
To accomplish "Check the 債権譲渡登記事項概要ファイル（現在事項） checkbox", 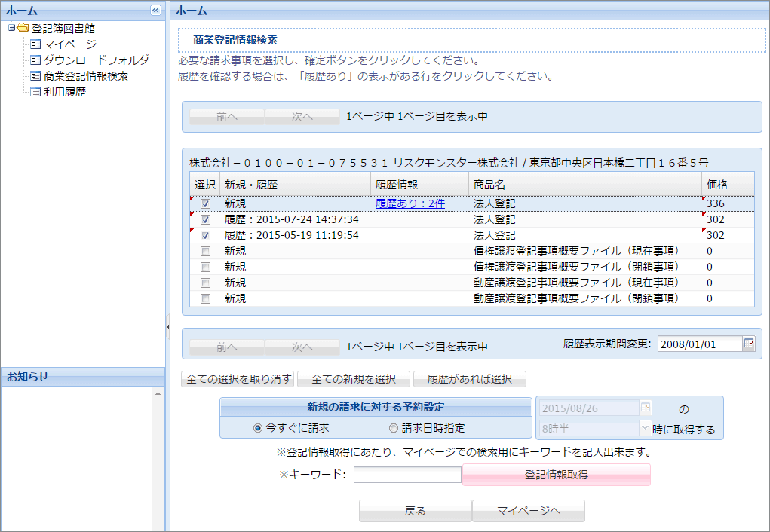I will (x=205, y=251).
